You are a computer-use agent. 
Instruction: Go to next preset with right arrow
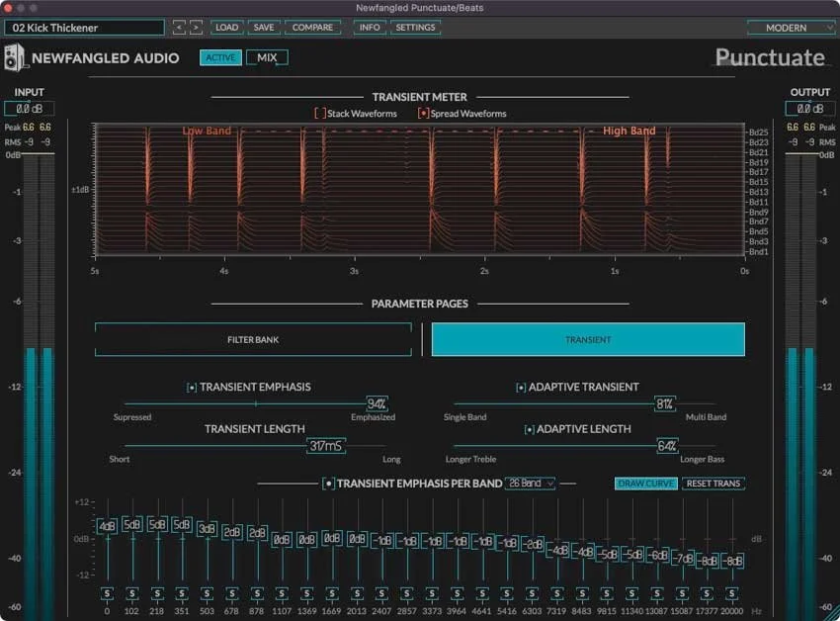(196, 28)
